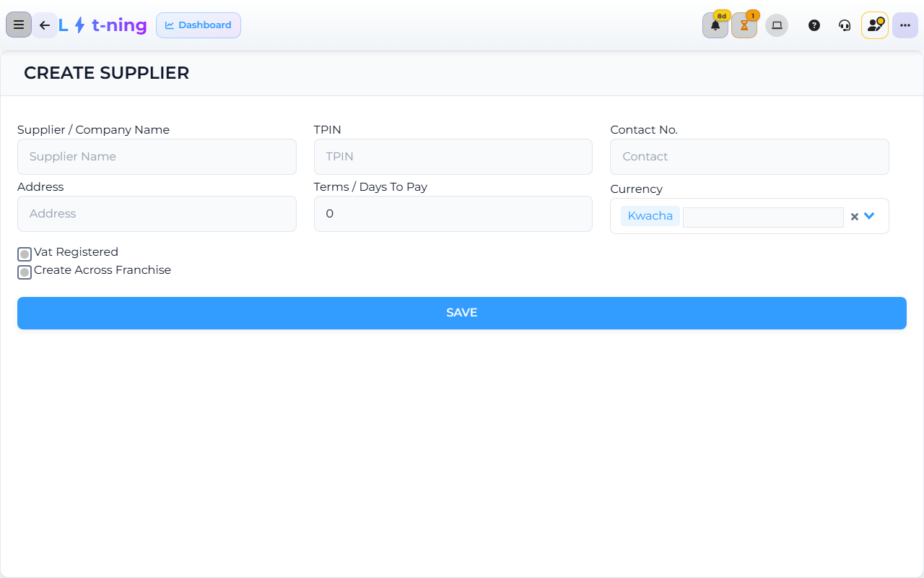Click the Kwacha currency tag
This screenshot has width=924, height=578.
[x=650, y=216]
